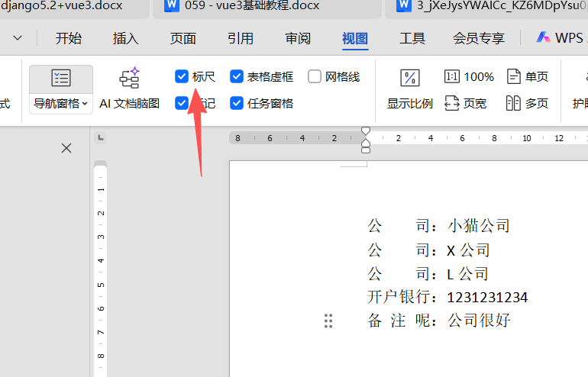Close the left navigation panel
588x377 pixels.
[x=66, y=148]
